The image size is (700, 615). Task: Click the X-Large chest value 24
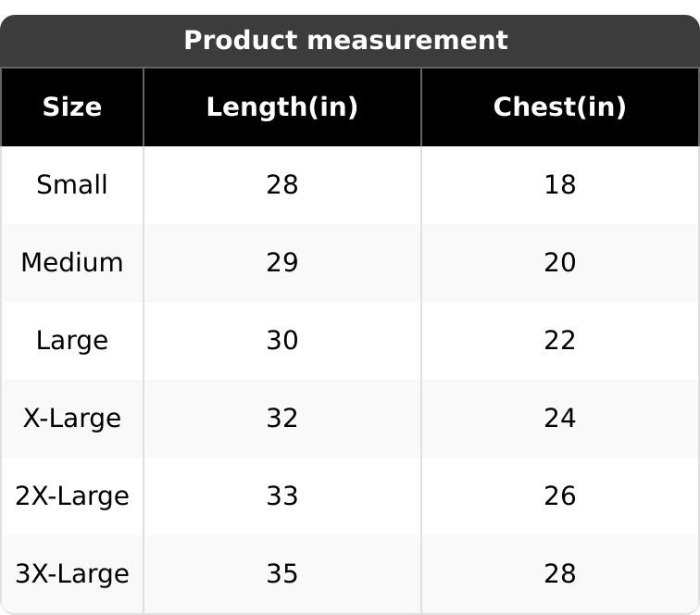point(559,419)
